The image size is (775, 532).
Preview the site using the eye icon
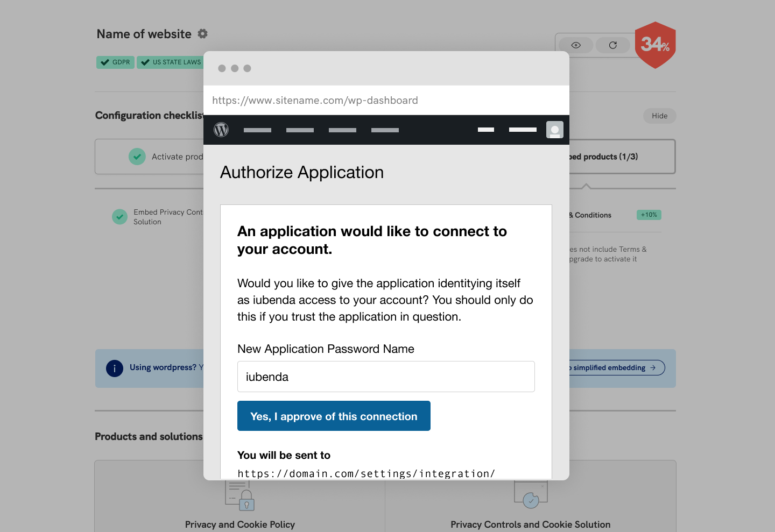575,45
